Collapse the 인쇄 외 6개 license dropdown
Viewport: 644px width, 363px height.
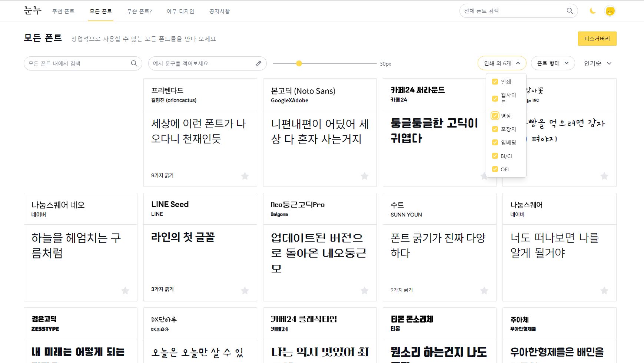pyautogui.click(x=502, y=63)
